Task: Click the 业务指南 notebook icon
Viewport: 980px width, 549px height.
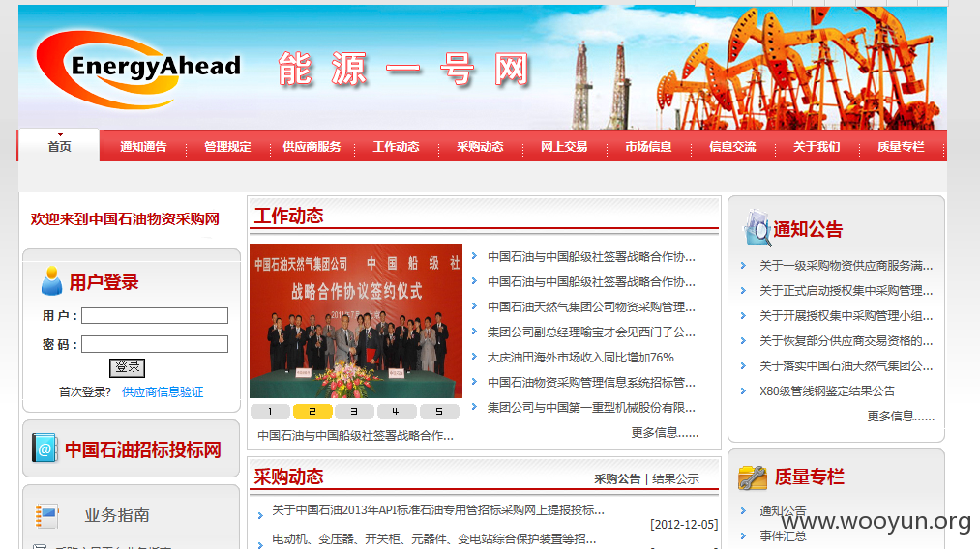Action: 46,516
